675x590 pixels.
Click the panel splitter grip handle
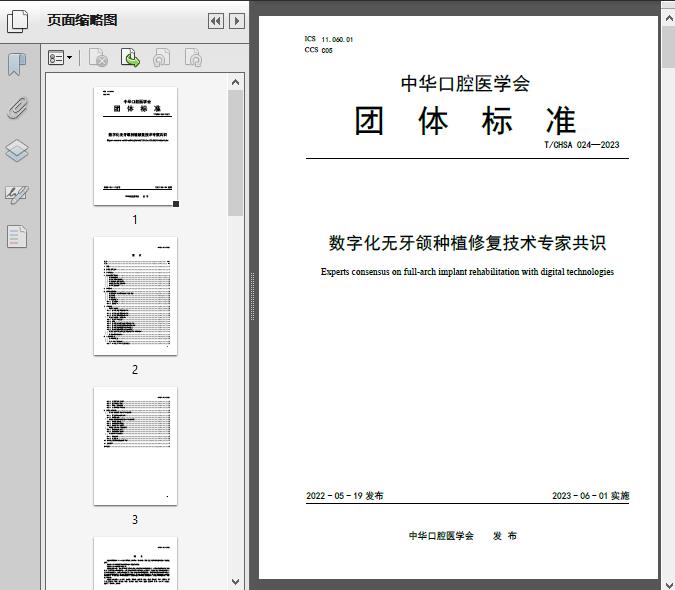pyautogui.click(x=252, y=296)
